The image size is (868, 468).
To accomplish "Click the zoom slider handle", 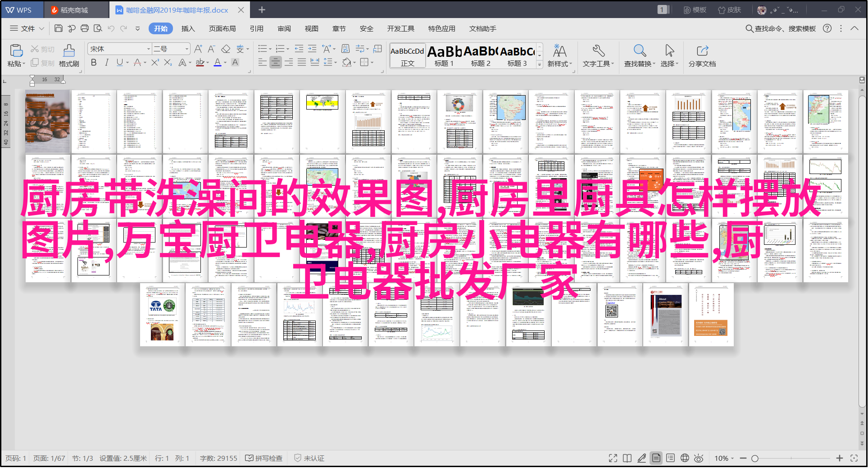I will click(x=755, y=458).
